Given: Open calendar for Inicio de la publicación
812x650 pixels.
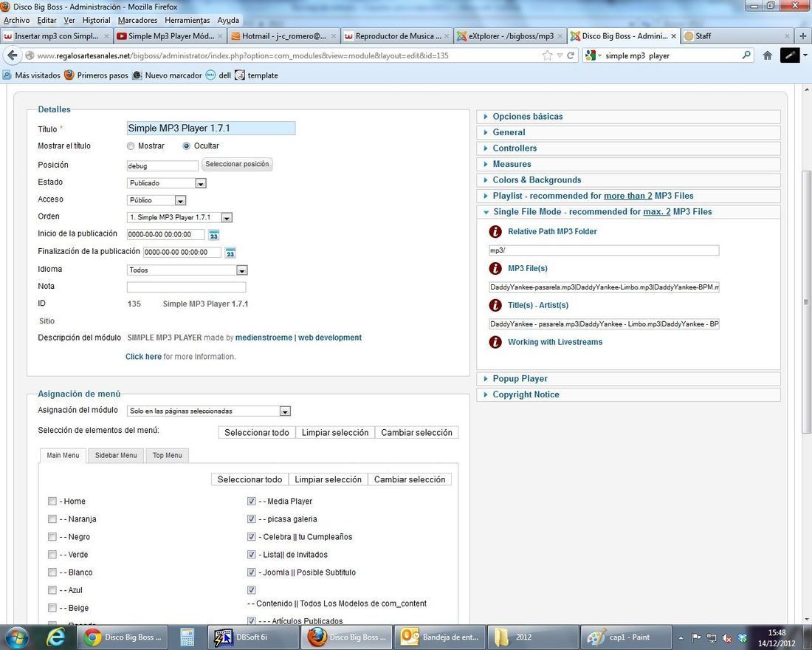Looking at the screenshot, I should point(213,235).
